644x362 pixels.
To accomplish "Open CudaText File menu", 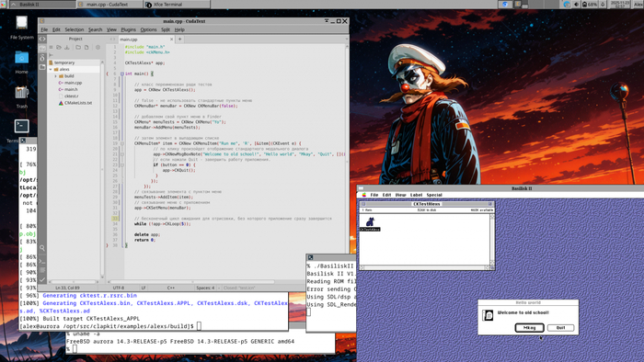I will click(44, 29).
